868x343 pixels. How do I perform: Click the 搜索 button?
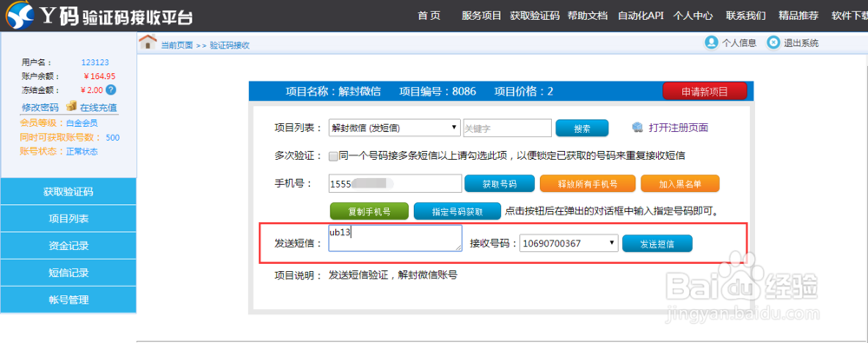tap(582, 128)
